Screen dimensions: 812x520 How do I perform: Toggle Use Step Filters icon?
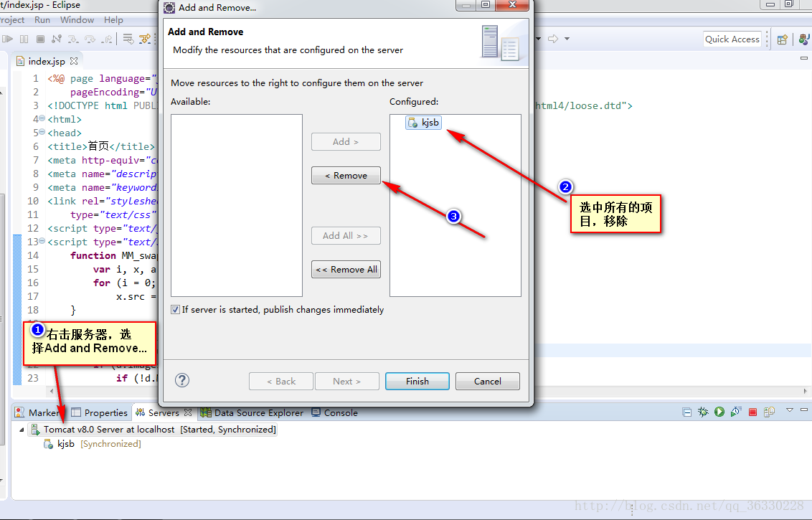[x=145, y=39]
